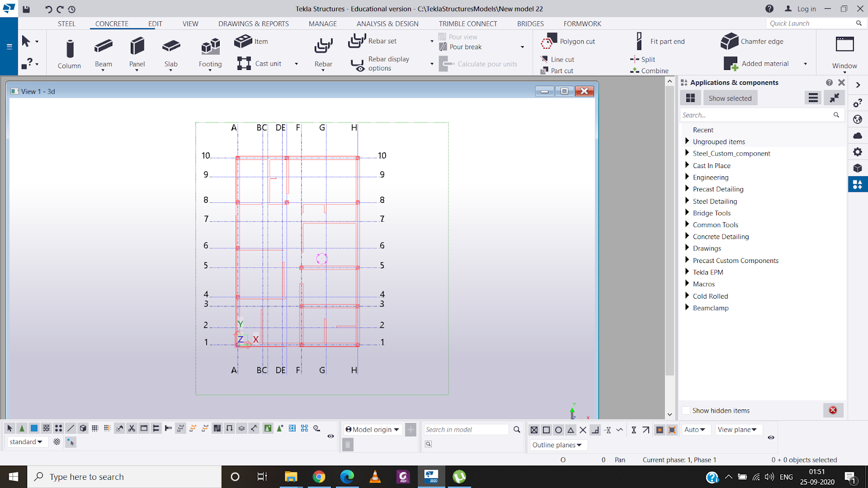Collapse the side pane with the arrow
868x488 pixels.
click(858, 85)
